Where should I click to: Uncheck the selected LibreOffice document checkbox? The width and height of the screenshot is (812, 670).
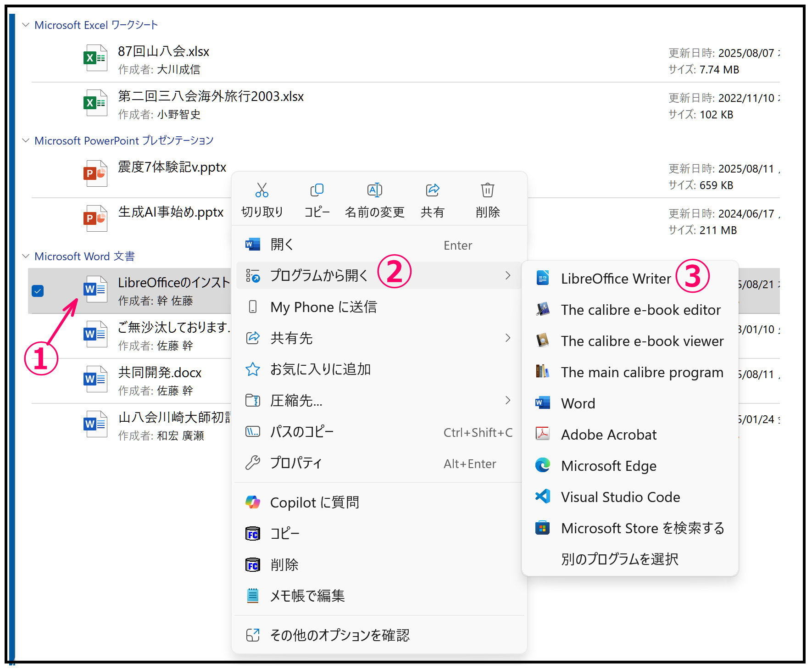38,291
